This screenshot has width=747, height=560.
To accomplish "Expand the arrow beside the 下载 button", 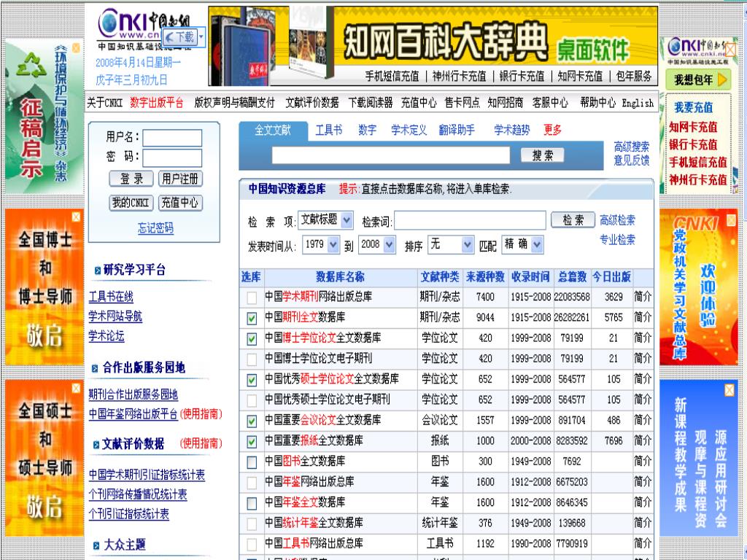I will click(201, 36).
